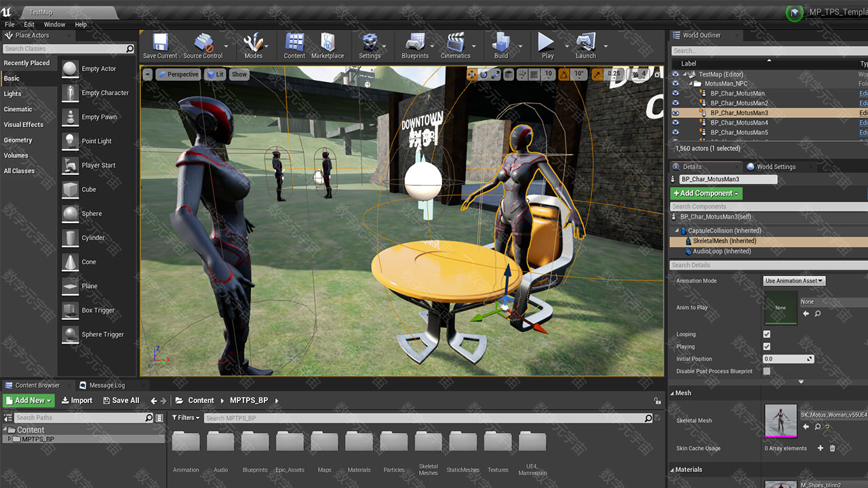The image size is (868, 488).
Task: Select the Cylinder basic shape
Action: coord(98,238)
